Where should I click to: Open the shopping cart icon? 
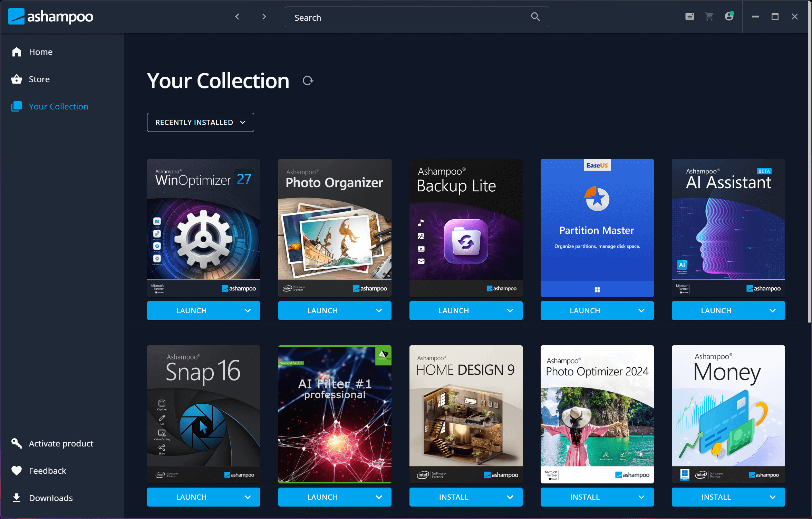[x=709, y=16]
